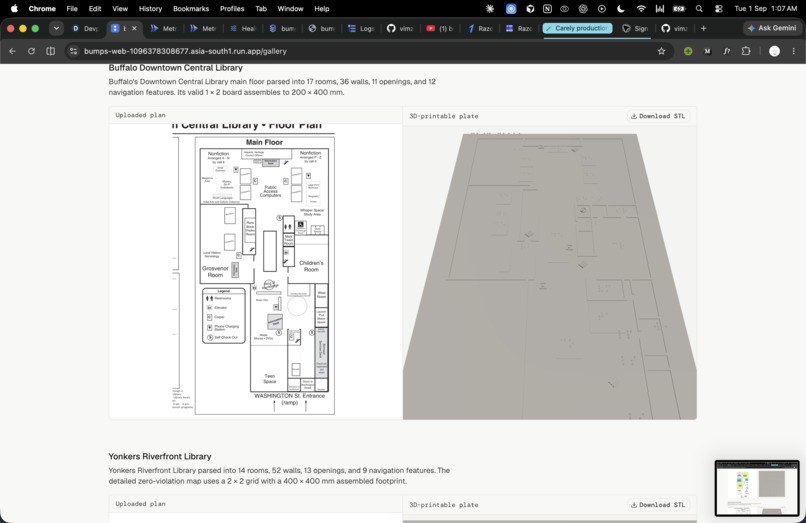Click the sunburst menu bar icon
The width and height of the screenshot is (806, 523).
tap(490, 8)
